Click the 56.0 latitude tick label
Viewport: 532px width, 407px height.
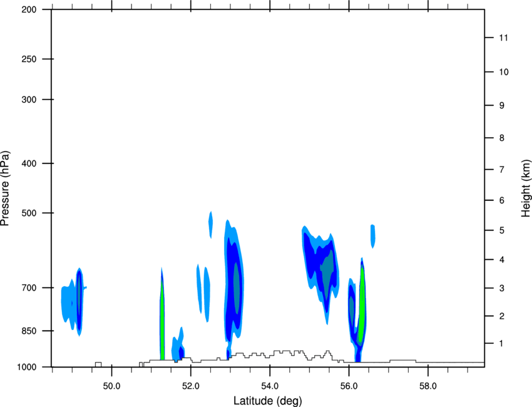coord(349,386)
